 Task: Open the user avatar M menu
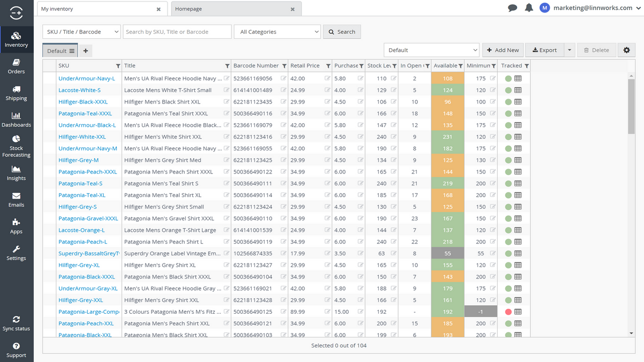(544, 8)
